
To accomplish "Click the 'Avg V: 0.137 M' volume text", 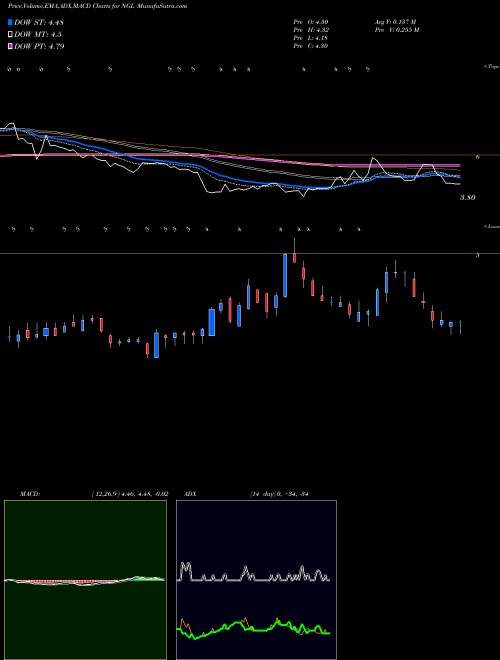I will click(x=395, y=22).
